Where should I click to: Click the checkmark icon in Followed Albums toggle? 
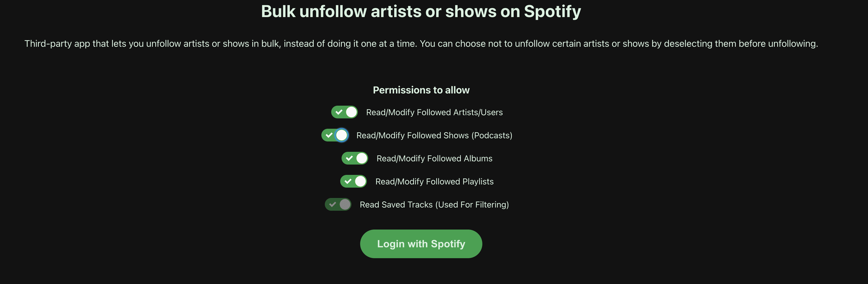tap(349, 158)
